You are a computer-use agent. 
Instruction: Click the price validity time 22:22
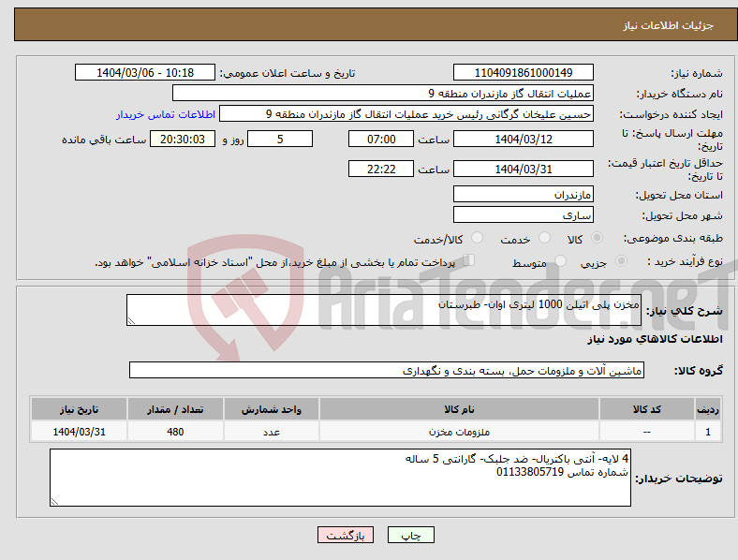pos(381,169)
